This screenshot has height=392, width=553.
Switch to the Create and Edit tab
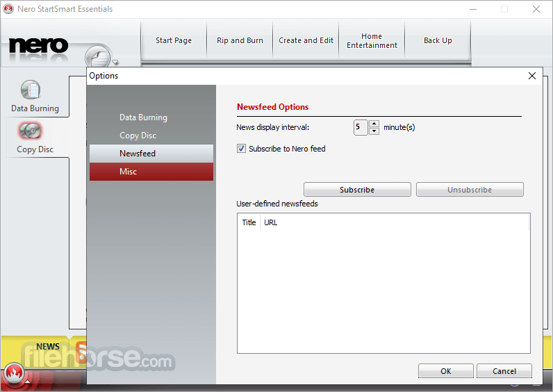(306, 40)
